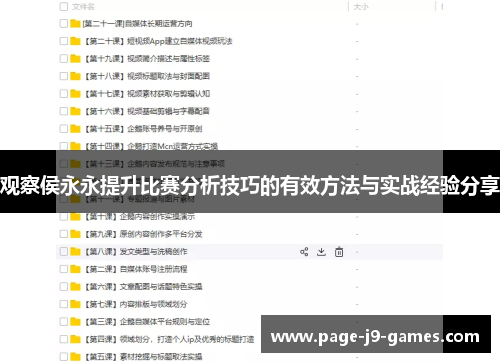Click the folder icon of 第十八课 视频标题取法
Image resolution: width=500 pixels, height=362 pixels.
[75, 76]
